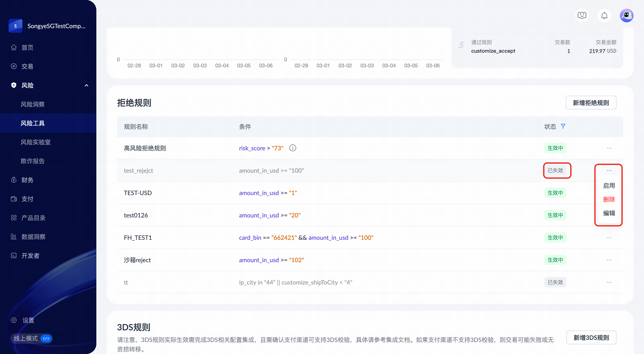Click the status column filter icon
Viewport: 644px width, 354px height.
[563, 126]
